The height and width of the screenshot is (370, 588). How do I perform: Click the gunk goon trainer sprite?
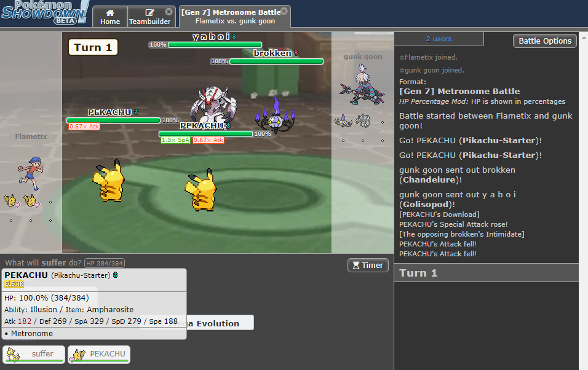(x=362, y=84)
